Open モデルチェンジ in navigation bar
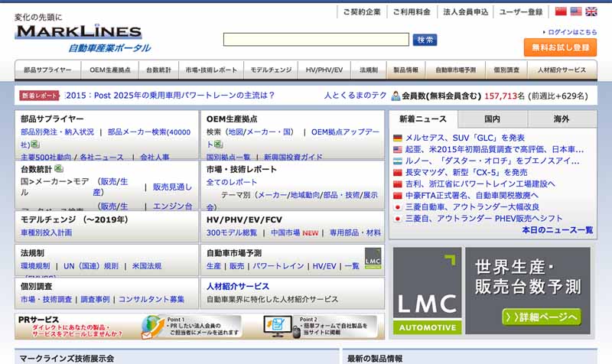This screenshot has height=364, width=612. click(x=271, y=70)
